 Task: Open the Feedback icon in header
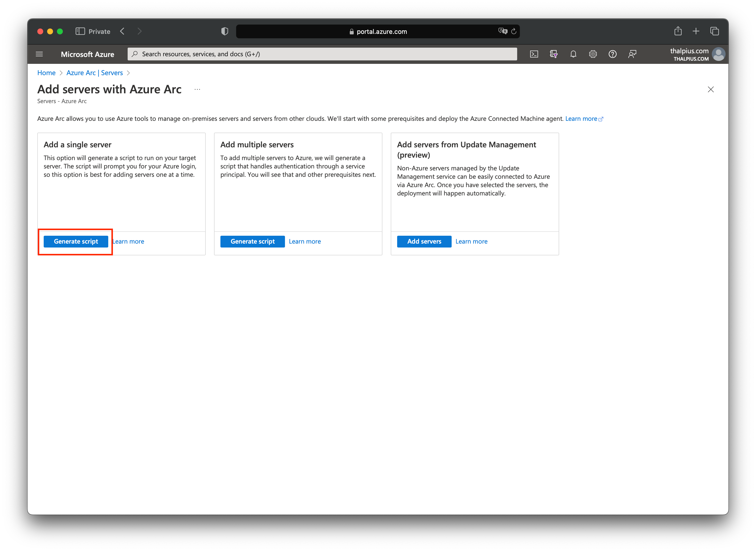tap(632, 54)
